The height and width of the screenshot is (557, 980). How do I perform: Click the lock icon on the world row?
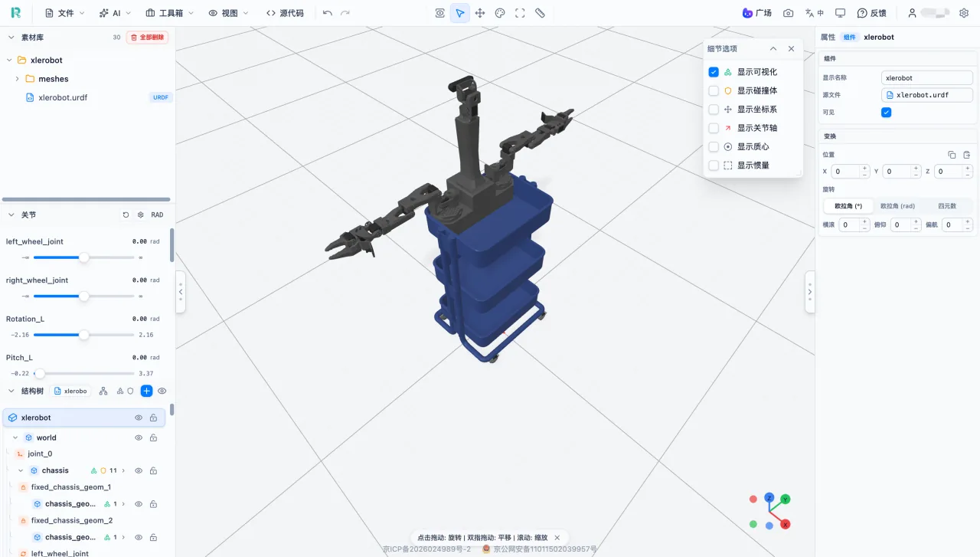tap(153, 438)
